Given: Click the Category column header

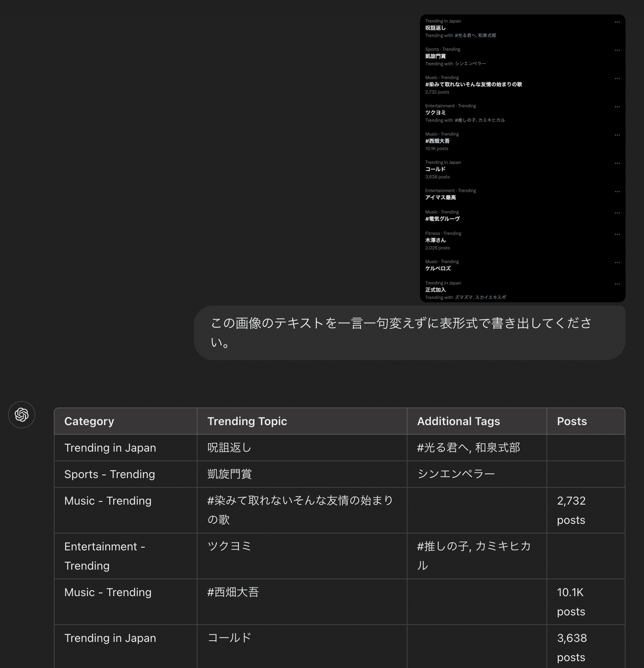Looking at the screenshot, I should coord(89,421).
